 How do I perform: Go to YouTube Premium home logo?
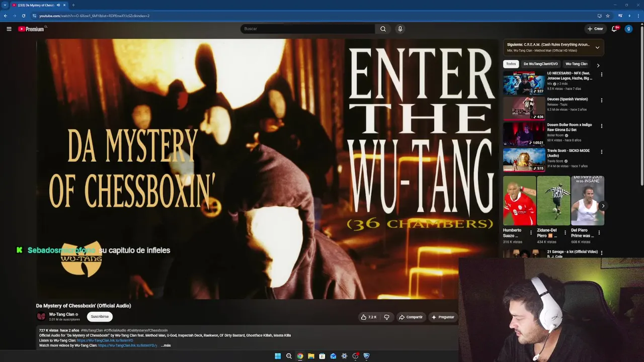[x=31, y=29]
